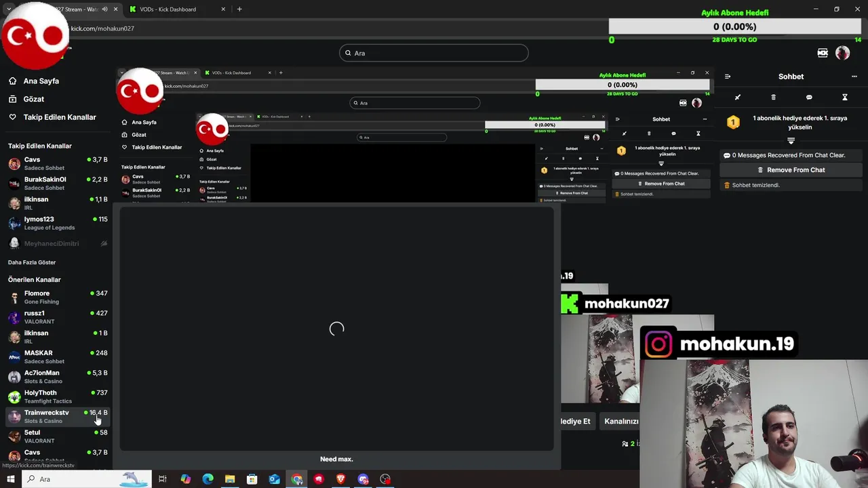This screenshot has height=488, width=868.
Task: Click the offline icon beside MeyhaneciDimitri
Action: pos(104,243)
